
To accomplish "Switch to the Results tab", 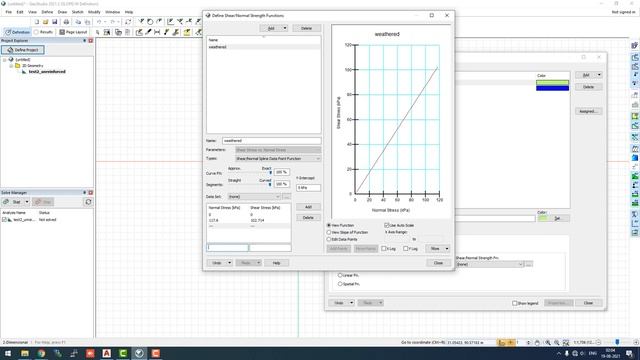I will point(43,32).
